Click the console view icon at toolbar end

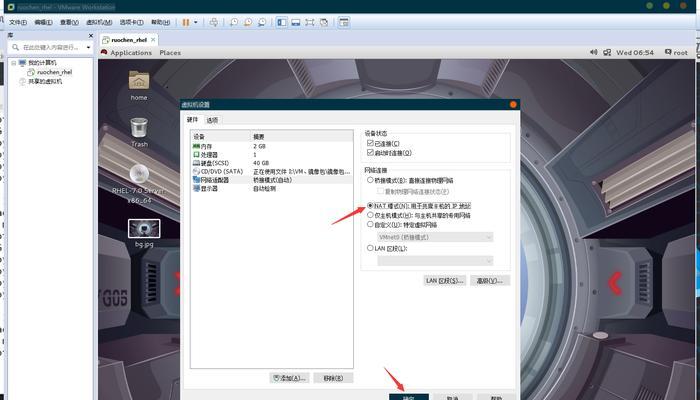343,22
